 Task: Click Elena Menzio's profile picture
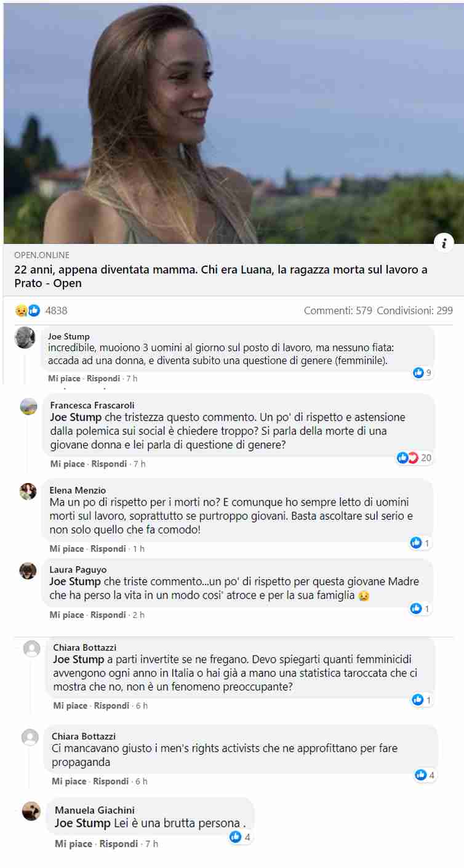(x=28, y=492)
